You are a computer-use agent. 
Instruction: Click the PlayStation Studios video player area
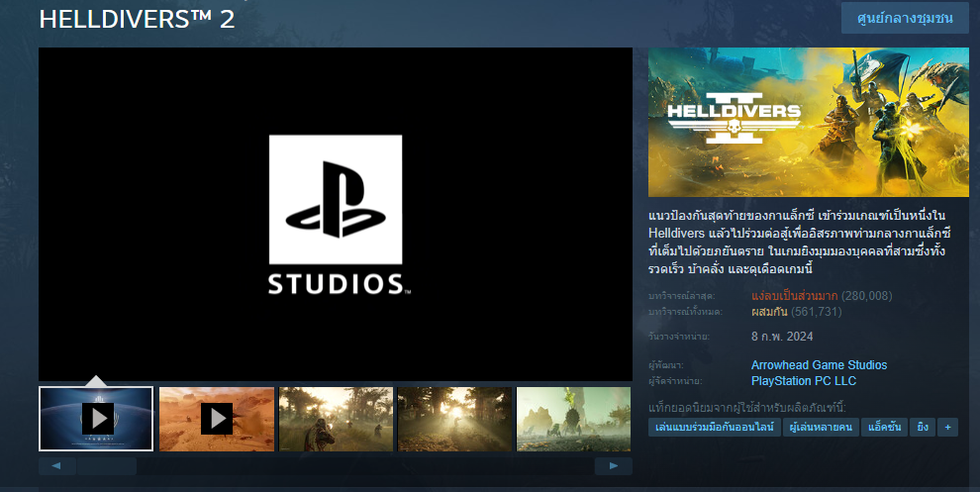[x=336, y=215]
